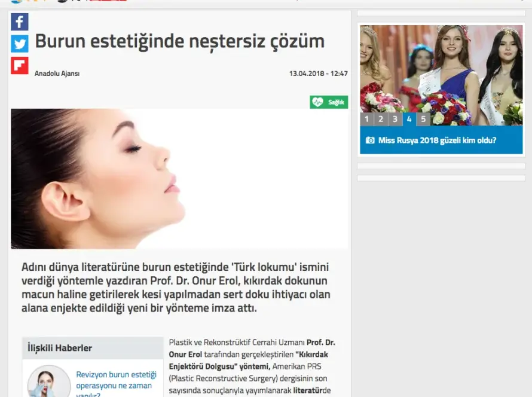Click the 'İlişkili Haberler' section header
The width and height of the screenshot is (532, 397).
pyautogui.click(x=60, y=348)
